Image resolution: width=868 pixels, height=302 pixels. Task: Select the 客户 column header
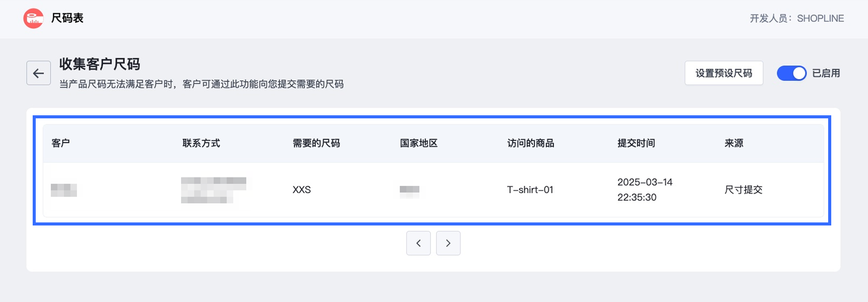(x=61, y=143)
